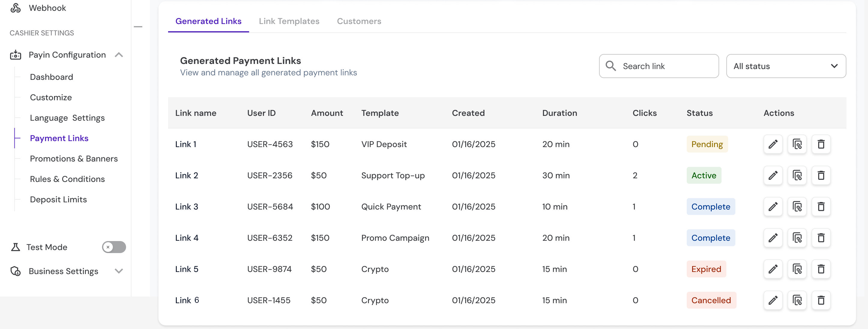The image size is (868, 329).
Task: Click the Payin Configuration wallet icon
Action: (16, 55)
